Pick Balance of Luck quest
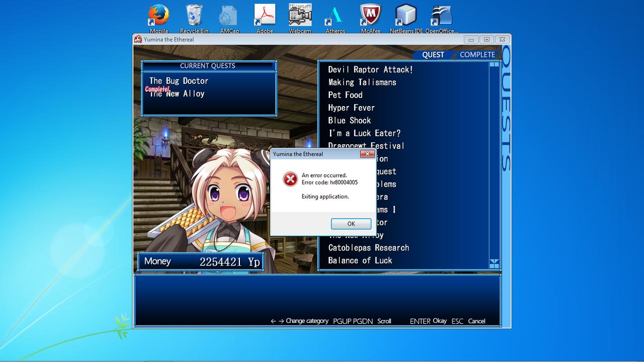This screenshot has width=644, height=362. point(360,260)
